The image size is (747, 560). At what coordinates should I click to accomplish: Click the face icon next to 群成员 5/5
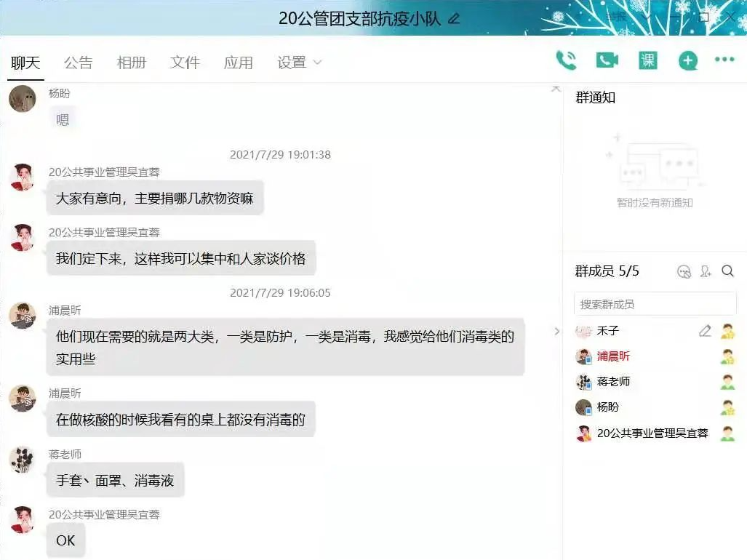(x=684, y=271)
